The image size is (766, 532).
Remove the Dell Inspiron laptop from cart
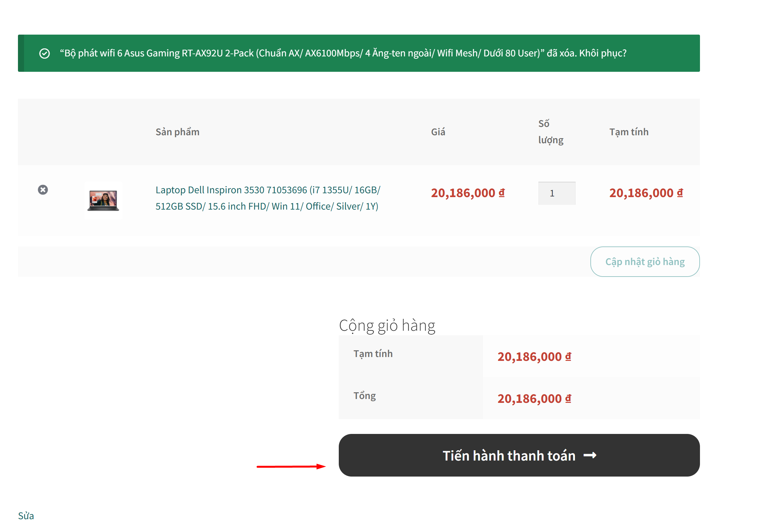[x=43, y=190]
